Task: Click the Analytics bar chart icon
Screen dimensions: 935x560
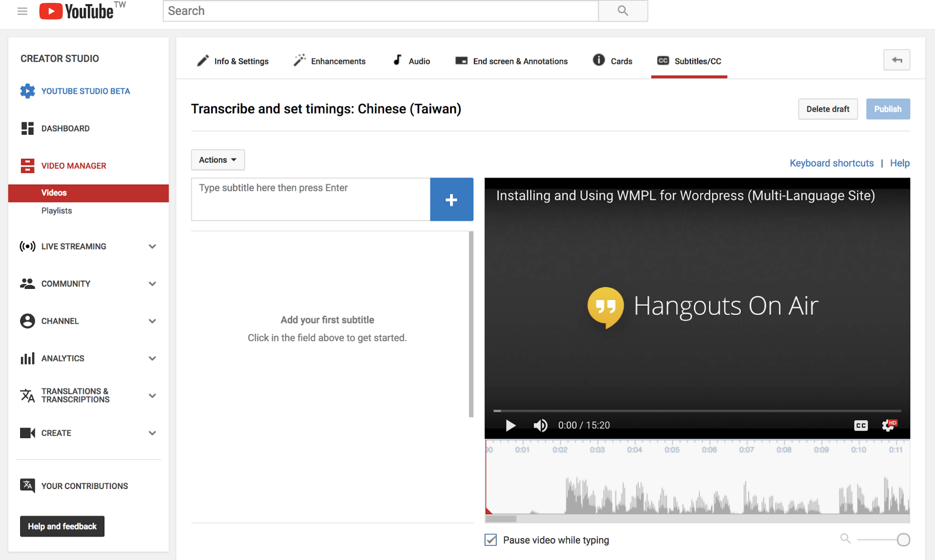Action: pyautogui.click(x=28, y=358)
